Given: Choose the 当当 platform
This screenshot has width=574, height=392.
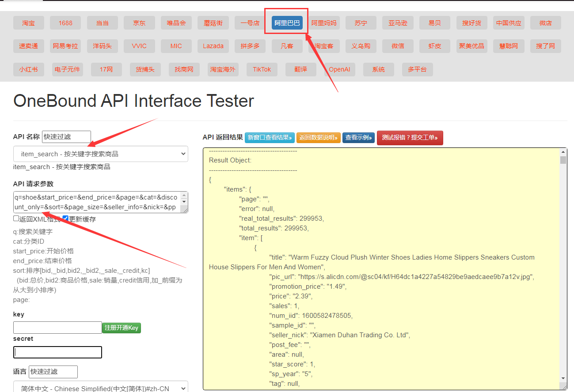Looking at the screenshot, I should 103,23.
